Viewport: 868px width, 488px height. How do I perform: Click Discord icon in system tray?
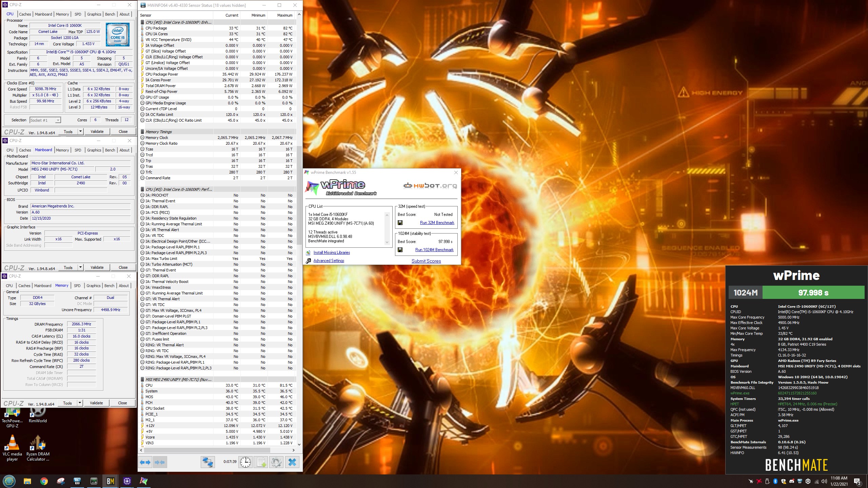[x=792, y=481]
